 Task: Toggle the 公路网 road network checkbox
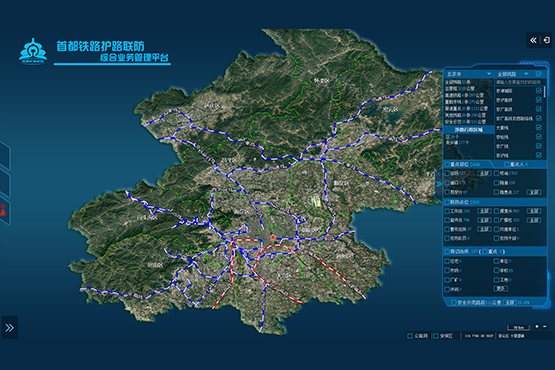pyautogui.click(x=410, y=336)
